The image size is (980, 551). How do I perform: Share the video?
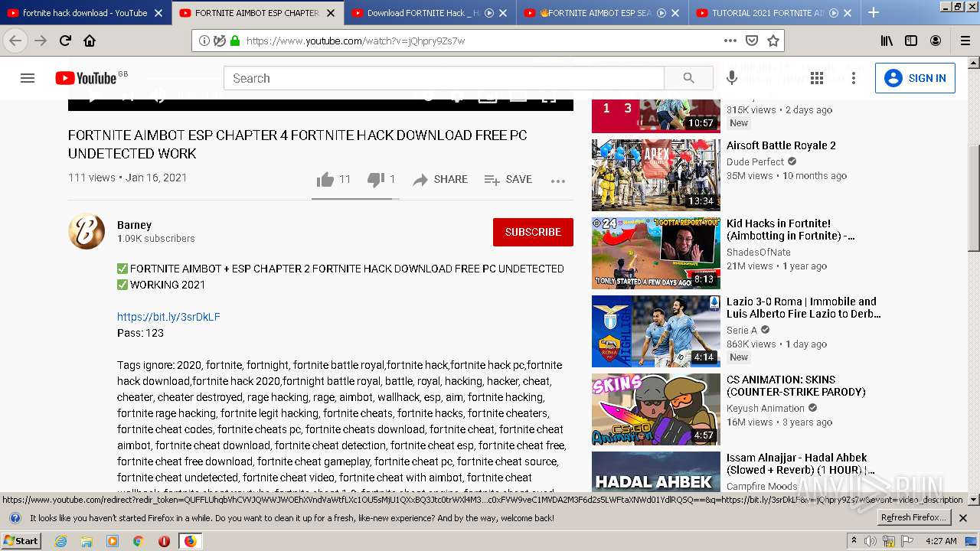point(440,179)
